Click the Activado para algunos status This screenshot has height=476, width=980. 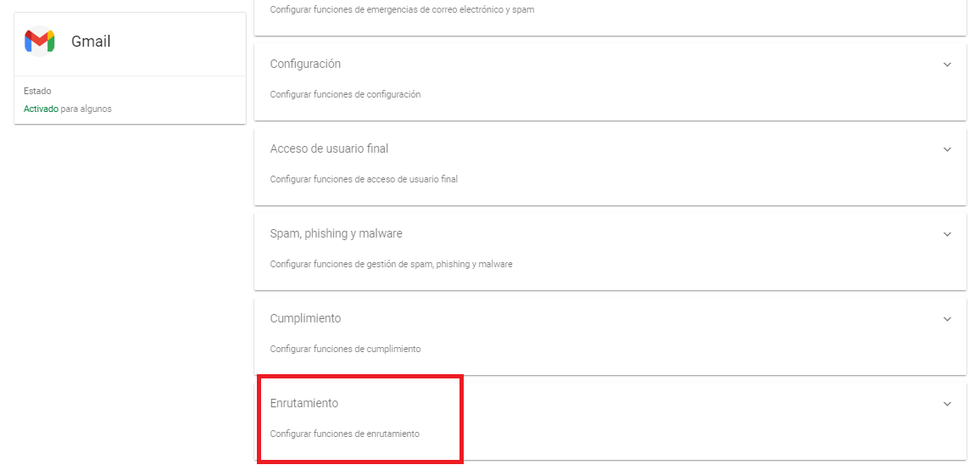[68, 109]
